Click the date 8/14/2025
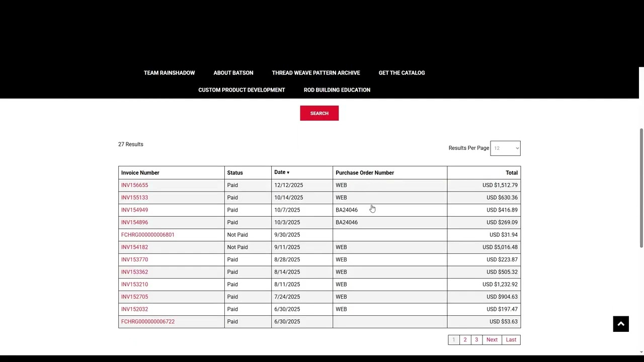The width and height of the screenshot is (644, 362). (287, 272)
